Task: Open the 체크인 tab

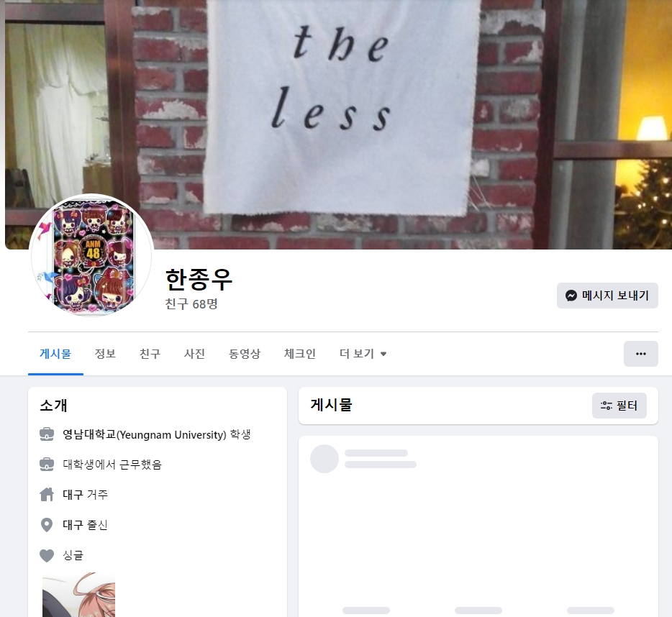Action: coord(299,354)
